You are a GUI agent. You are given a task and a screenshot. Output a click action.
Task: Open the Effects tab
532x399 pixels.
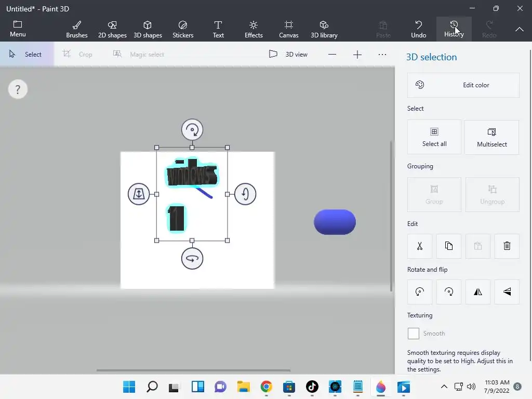tap(254, 30)
